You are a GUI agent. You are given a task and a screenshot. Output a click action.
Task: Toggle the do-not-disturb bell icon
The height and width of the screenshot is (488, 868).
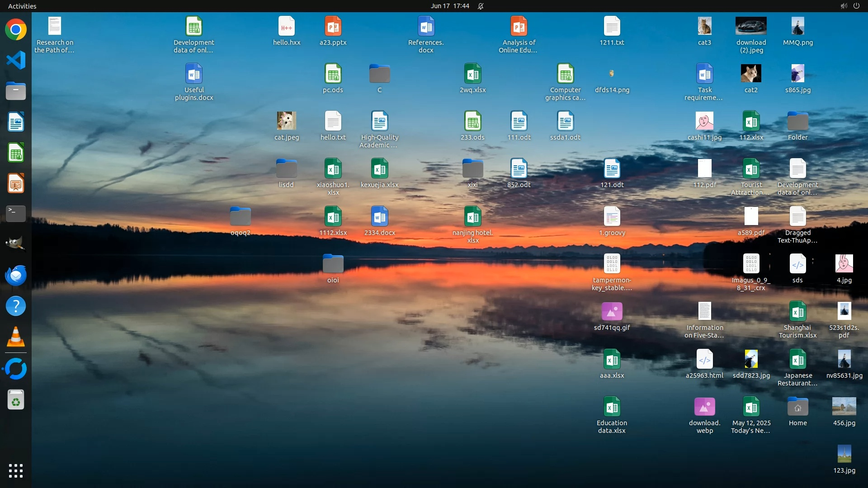point(481,6)
